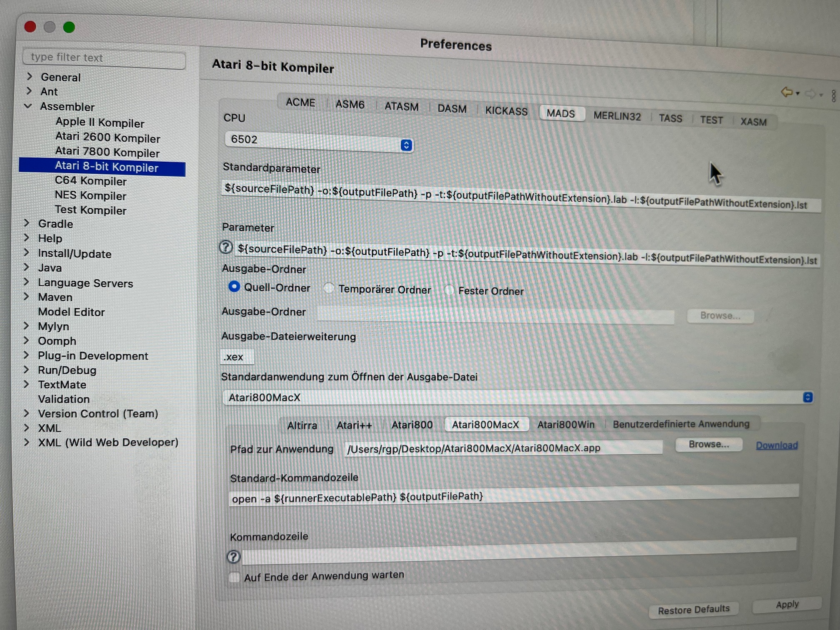Switch to the Altirra emulator tab
Screen dimensions: 840x630
click(302, 425)
